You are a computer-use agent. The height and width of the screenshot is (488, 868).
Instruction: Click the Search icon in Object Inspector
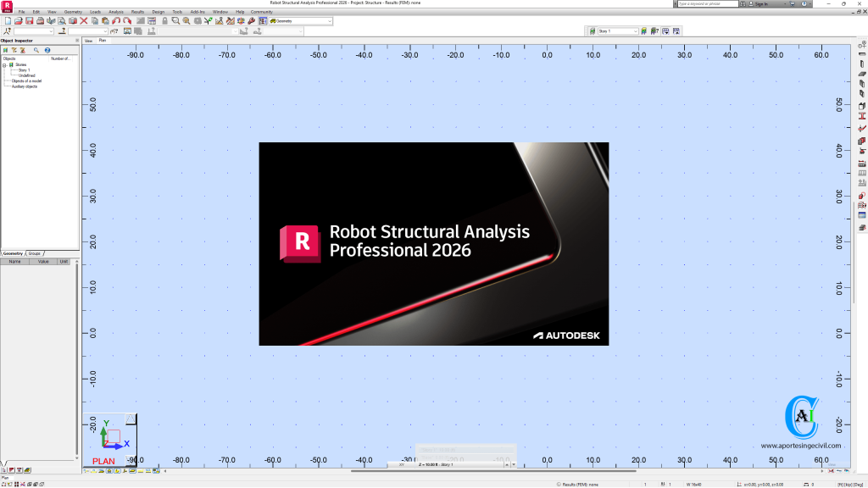click(x=36, y=50)
